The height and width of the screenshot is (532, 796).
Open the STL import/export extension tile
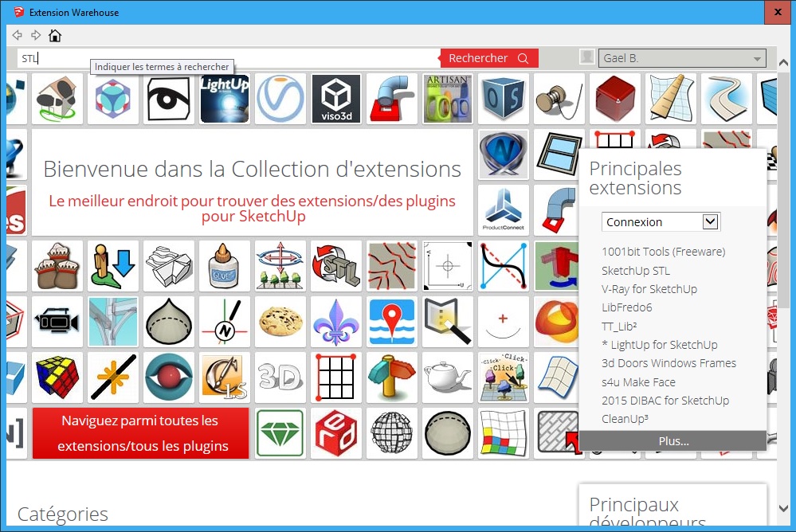336,266
